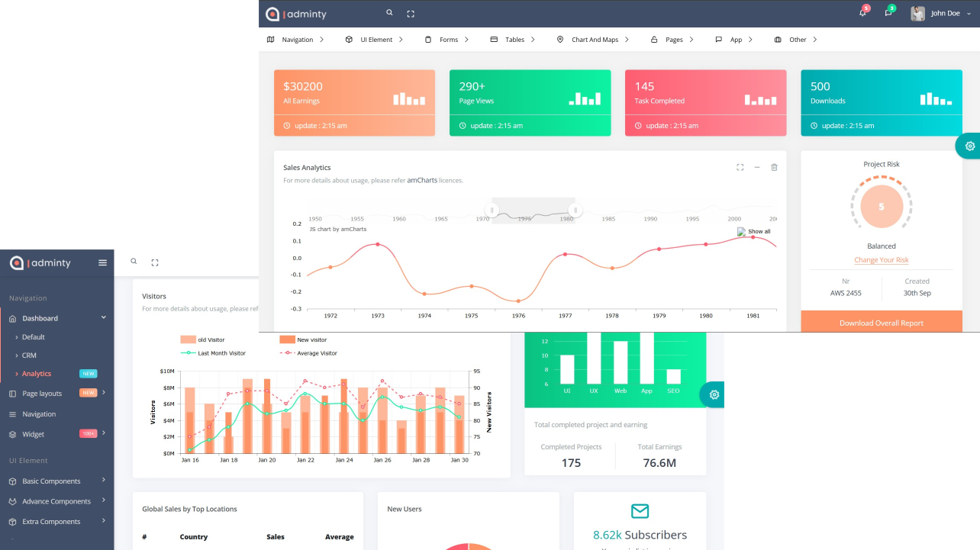The image size is (980, 550).
Task: Open the chat messages icon beside the bell
Action: (888, 13)
